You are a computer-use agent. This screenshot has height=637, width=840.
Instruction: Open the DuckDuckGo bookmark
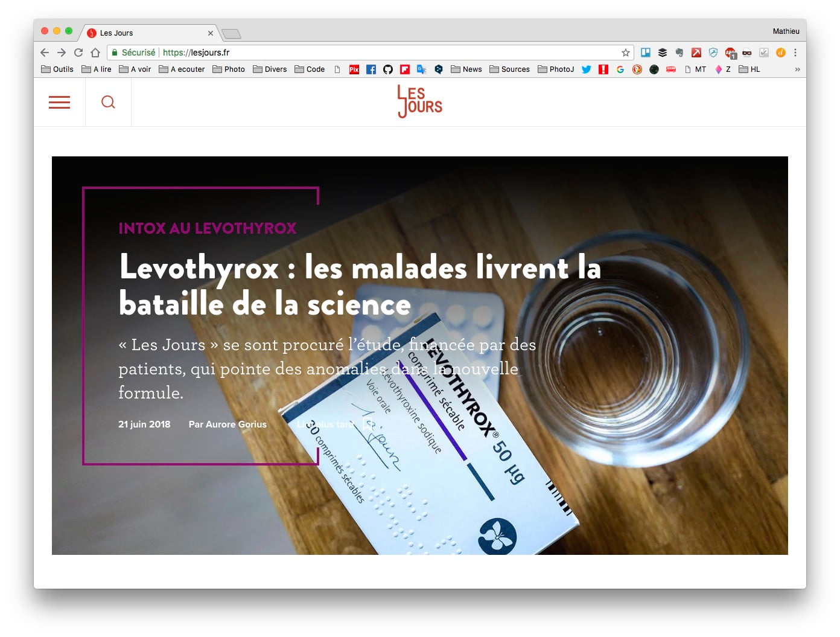(x=637, y=69)
